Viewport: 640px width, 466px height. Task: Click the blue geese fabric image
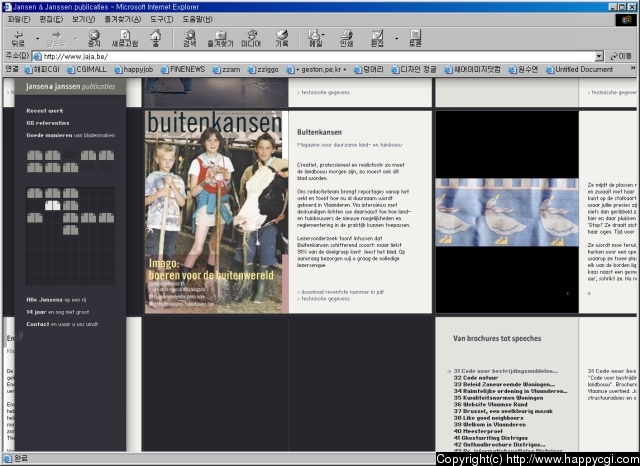coord(507,212)
